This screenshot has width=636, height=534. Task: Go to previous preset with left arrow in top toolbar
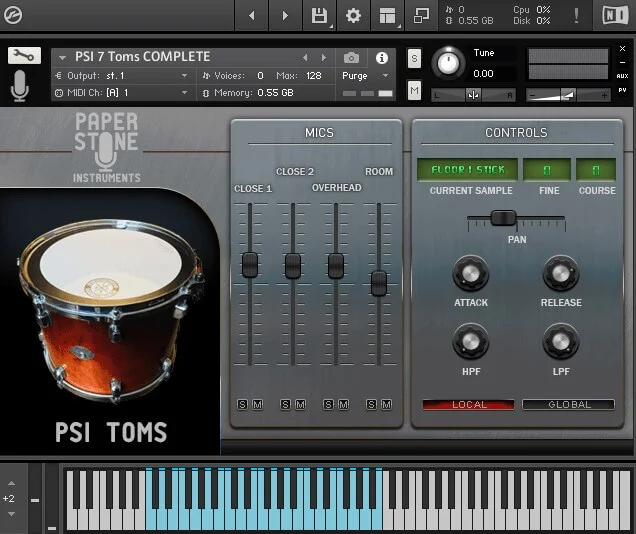[251, 15]
